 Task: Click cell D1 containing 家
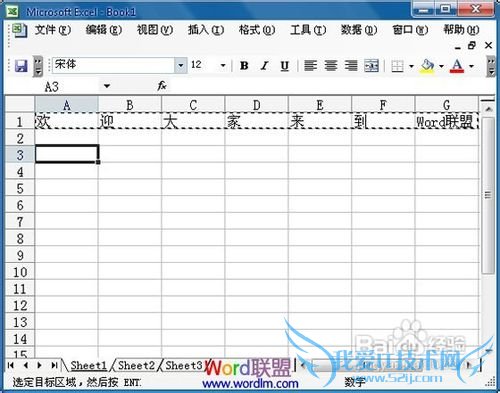tap(256, 121)
